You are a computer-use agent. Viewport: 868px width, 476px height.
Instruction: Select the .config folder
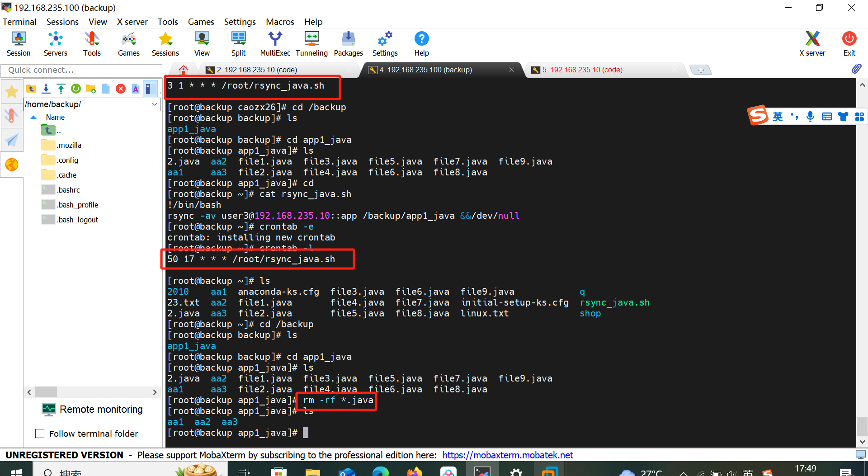click(60, 160)
